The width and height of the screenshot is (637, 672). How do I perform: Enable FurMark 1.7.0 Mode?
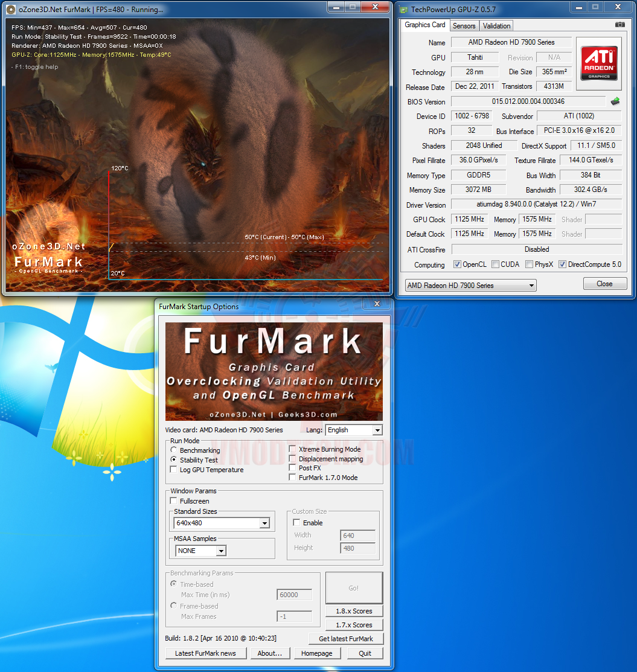point(292,477)
